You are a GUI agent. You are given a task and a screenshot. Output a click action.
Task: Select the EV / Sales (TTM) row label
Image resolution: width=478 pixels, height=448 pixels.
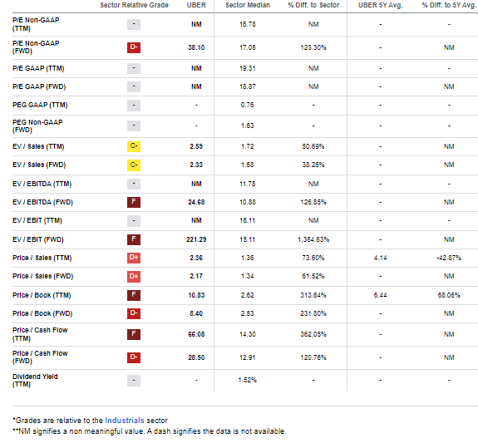[x=38, y=146]
